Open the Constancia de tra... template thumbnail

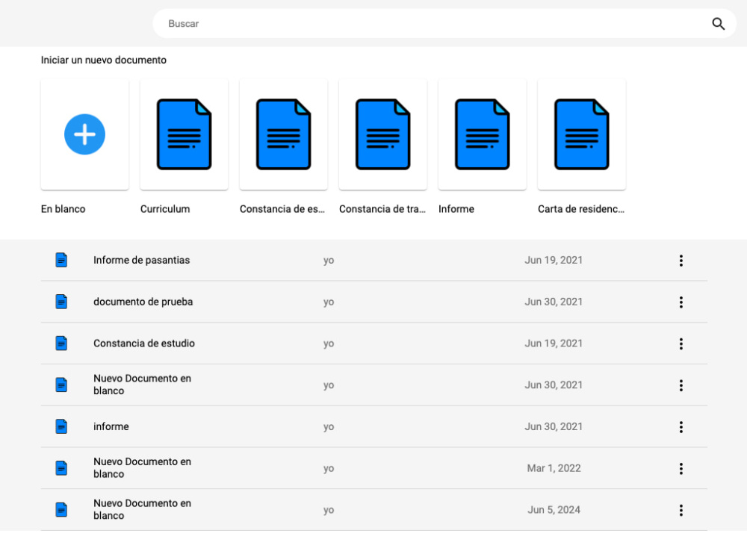[382, 134]
